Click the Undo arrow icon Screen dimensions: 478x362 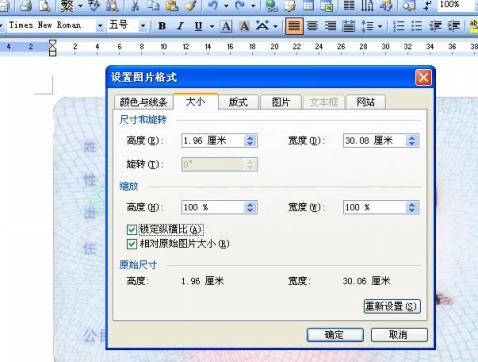213,5
